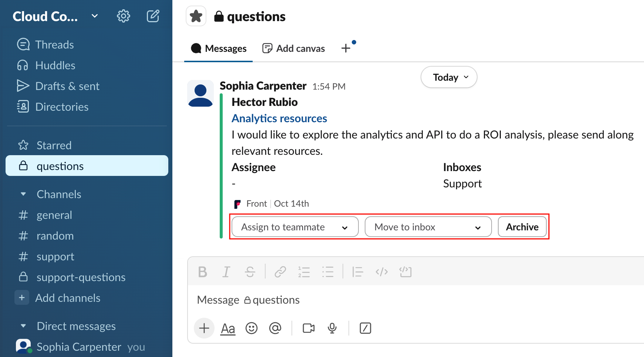Screen dimensions: 644x357
Task: Open the Add canvas tab
Action: click(x=294, y=49)
